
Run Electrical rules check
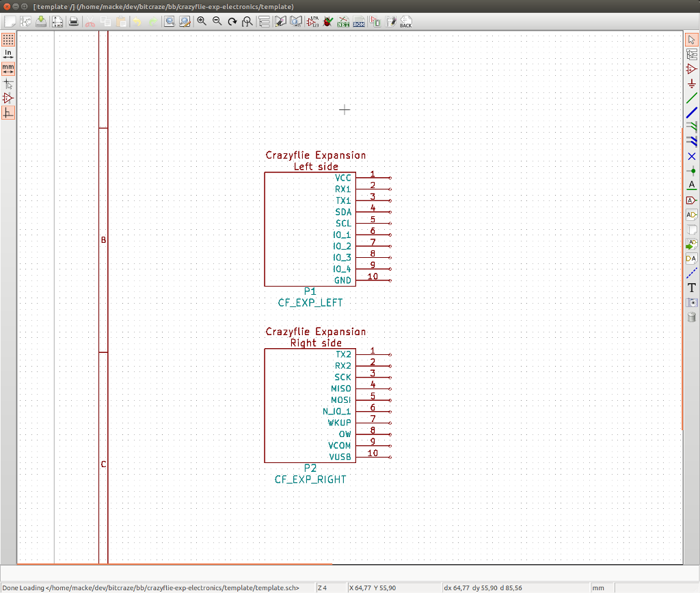(328, 21)
